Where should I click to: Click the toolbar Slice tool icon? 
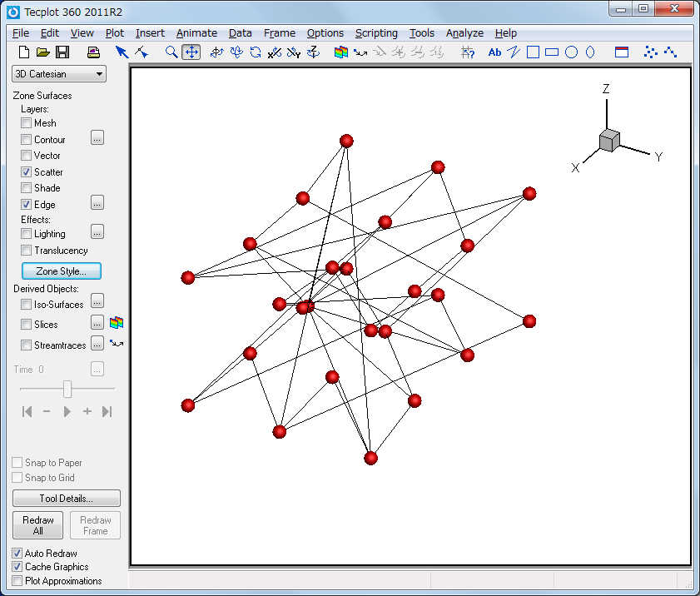pos(341,52)
